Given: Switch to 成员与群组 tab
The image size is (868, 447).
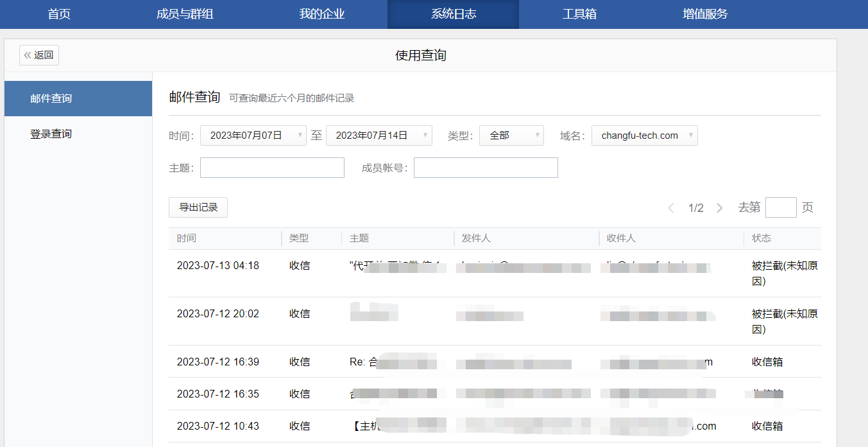Looking at the screenshot, I should 185,14.
